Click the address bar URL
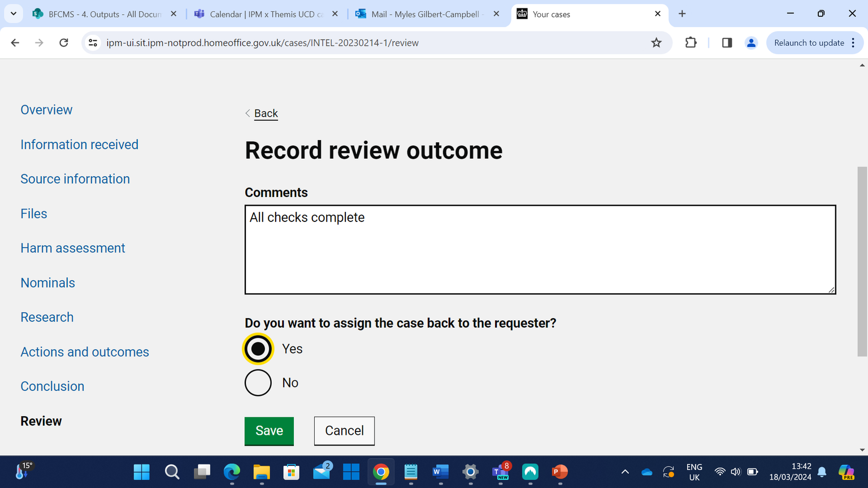The image size is (868, 488). pos(262,43)
